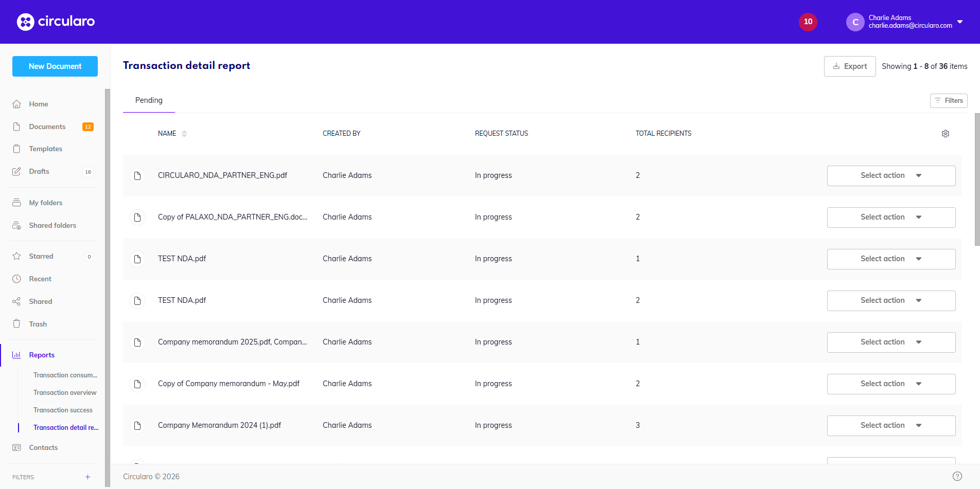Click the main page vertical scrollbar
980x489 pixels.
pos(977,180)
